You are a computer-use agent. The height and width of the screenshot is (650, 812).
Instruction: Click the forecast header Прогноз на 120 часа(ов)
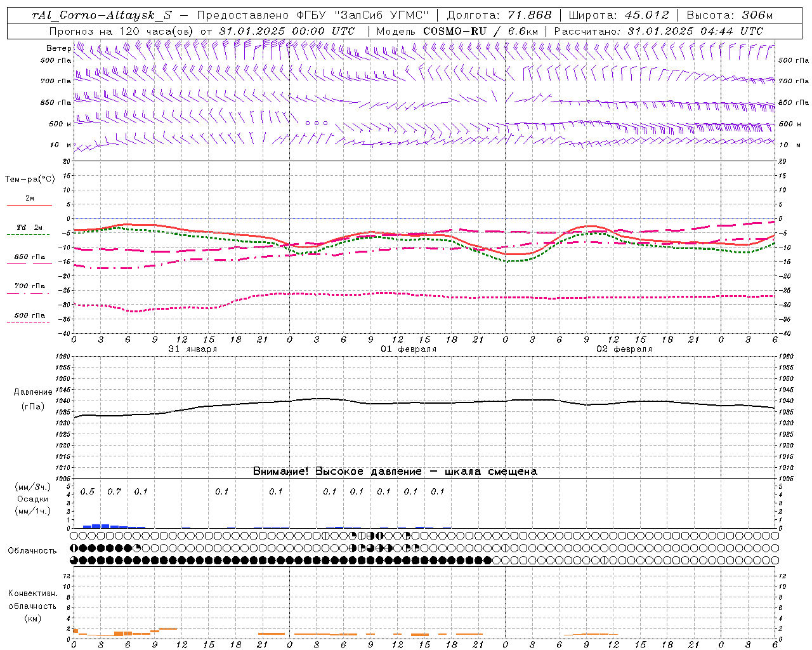(x=122, y=31)
